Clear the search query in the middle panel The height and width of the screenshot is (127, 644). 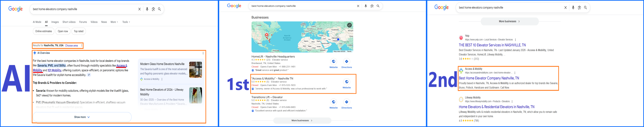coord(358,6)
